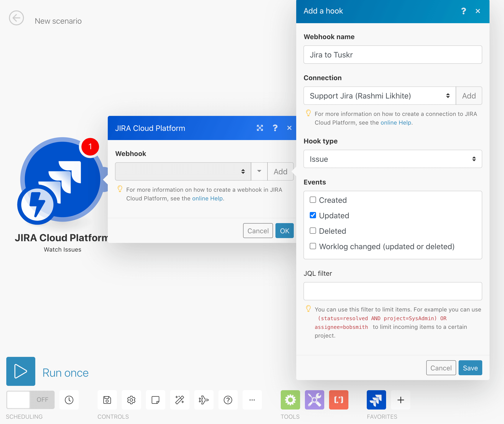Click the Watch Issues module label
Image resolution: width=504 pixels, height=424 pixels.
[63, 249]
